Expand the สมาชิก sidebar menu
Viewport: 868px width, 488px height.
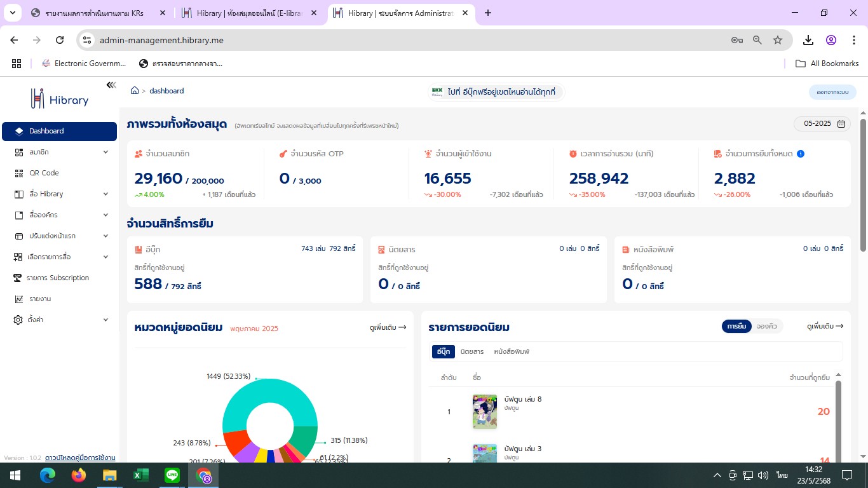[x=59, y=152]
